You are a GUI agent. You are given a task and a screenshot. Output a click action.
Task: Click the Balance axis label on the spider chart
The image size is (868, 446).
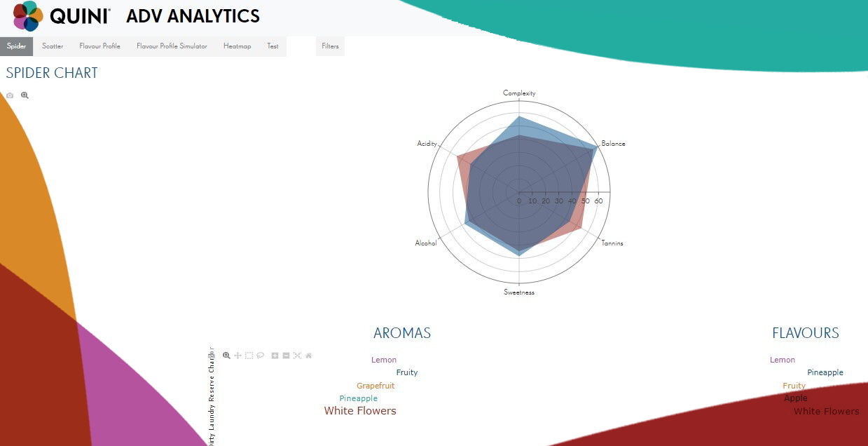(613, 144)
